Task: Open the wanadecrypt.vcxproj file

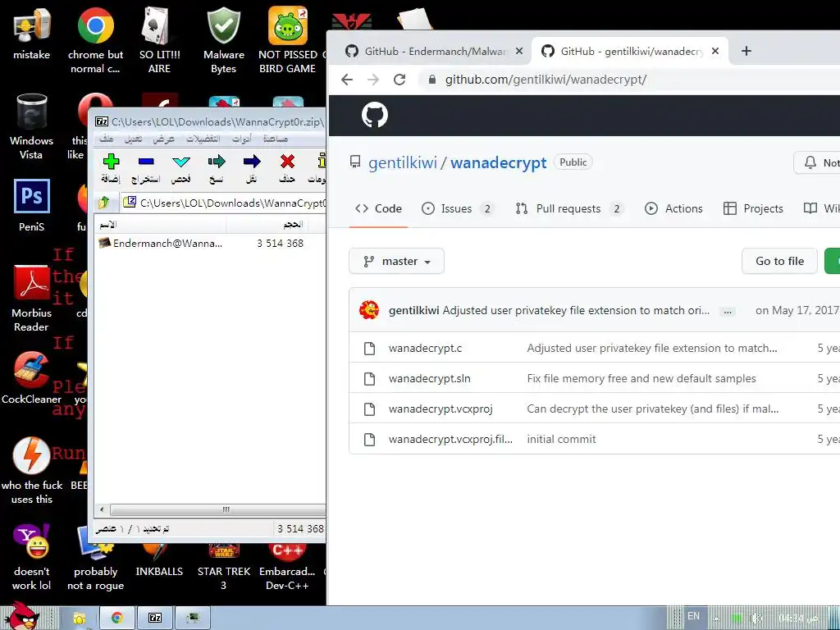Action: click(441, 409)
